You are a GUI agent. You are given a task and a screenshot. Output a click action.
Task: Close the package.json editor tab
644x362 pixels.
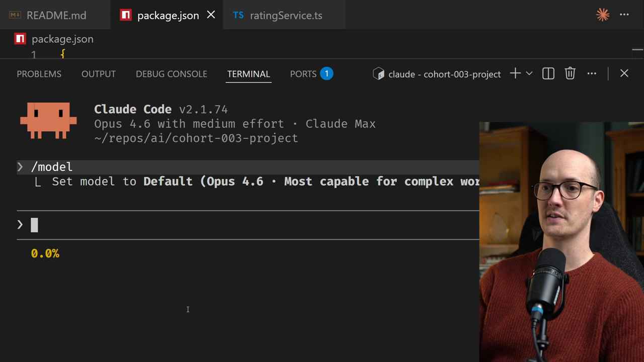click(211, 15)
